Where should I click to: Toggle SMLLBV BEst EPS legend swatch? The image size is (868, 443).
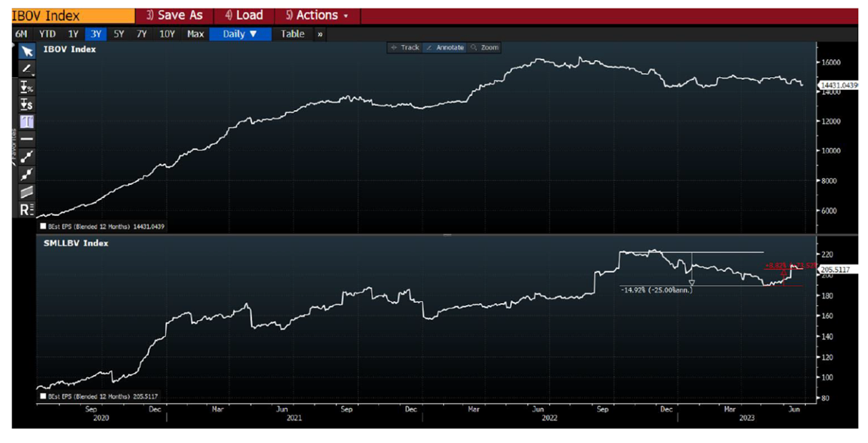coord(43,395)
